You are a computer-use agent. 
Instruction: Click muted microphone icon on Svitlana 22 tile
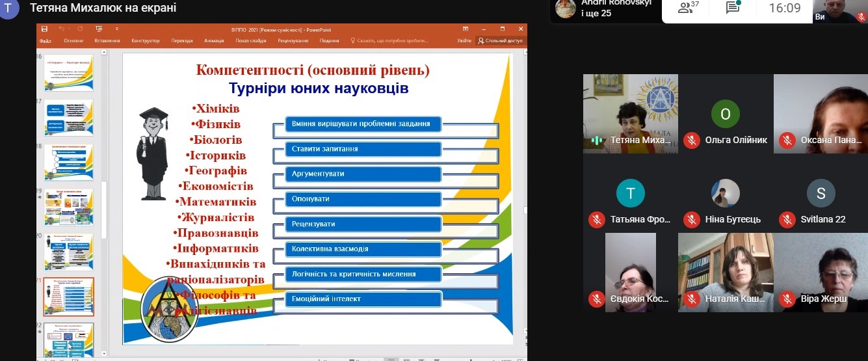[x=787, y=219]
